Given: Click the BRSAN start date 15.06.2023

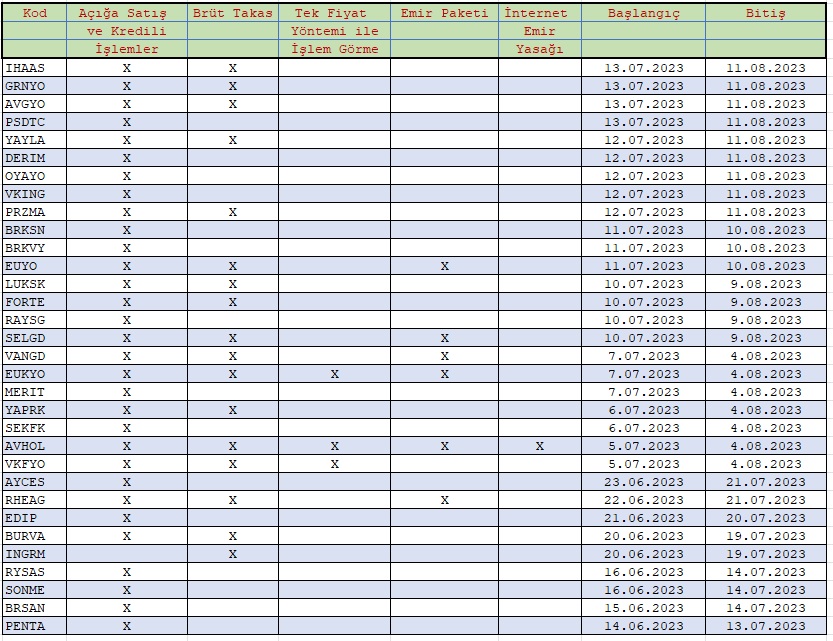Looking at the screenshot, I should pyautogui.click(x=643, y=608).
